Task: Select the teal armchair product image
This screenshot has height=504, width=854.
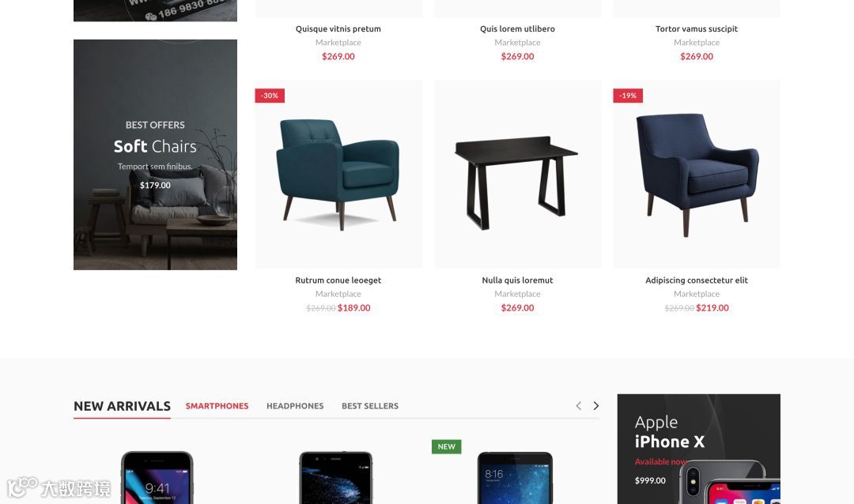Action: point(338,174)
